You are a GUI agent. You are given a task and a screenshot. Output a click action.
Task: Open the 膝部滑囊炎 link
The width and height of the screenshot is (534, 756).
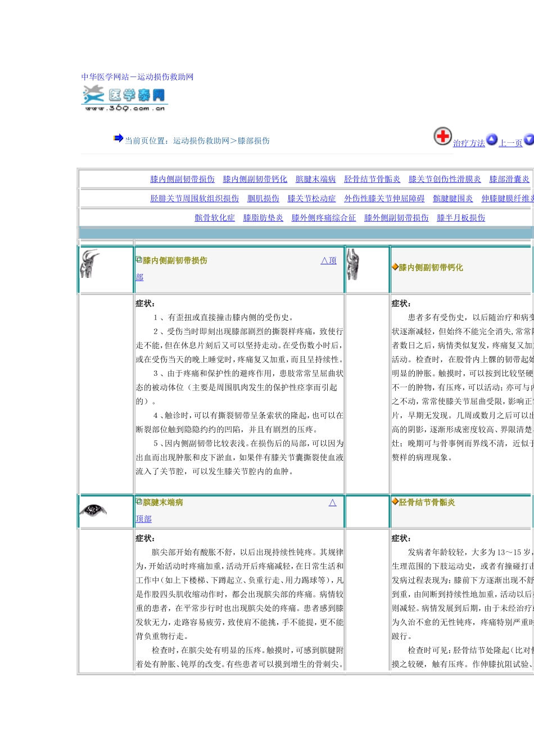[509, 179]
